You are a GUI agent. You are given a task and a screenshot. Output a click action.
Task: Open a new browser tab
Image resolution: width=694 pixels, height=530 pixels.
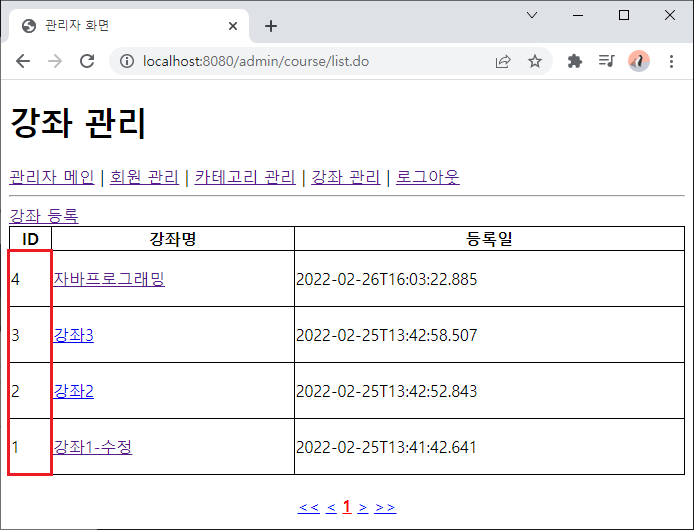(271, 26)
